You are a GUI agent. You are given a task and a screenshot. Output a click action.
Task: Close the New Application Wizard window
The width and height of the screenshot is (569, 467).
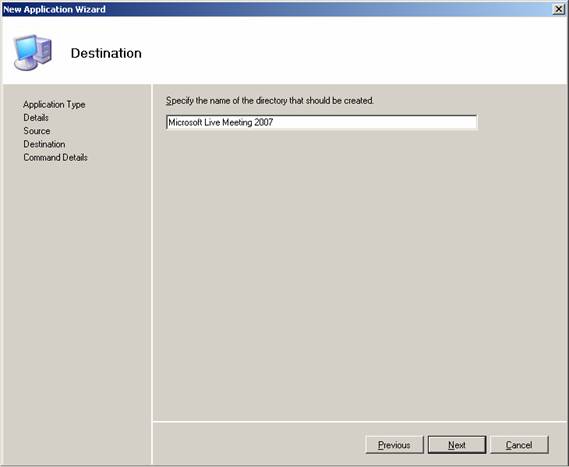coord(558,9)
